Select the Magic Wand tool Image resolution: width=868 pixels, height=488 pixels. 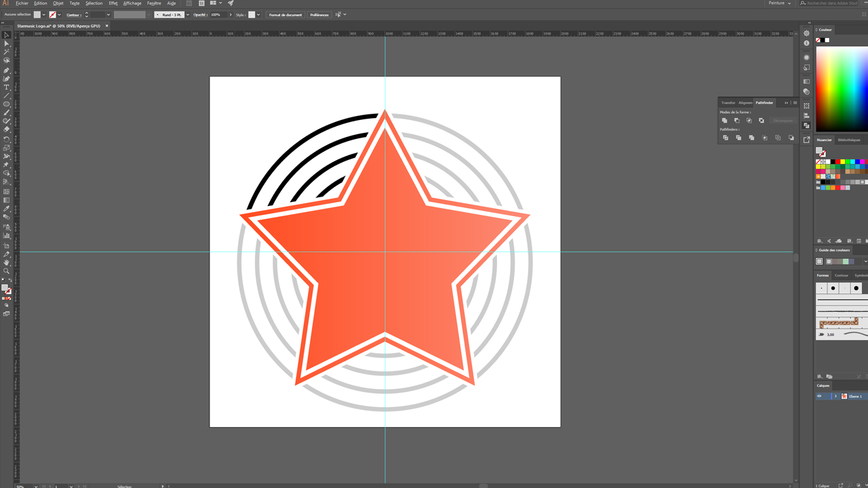[x=7, y=52]
